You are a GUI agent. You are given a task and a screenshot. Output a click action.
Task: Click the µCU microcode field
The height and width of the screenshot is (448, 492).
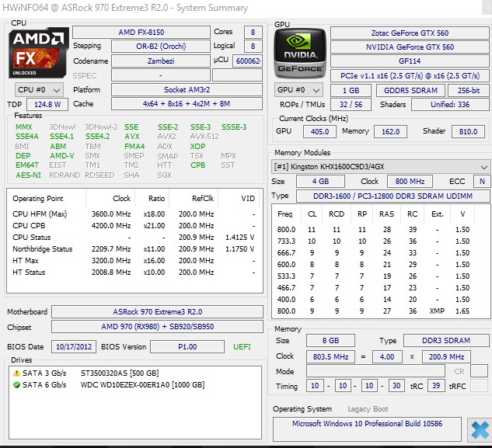(x=248, y=61)
